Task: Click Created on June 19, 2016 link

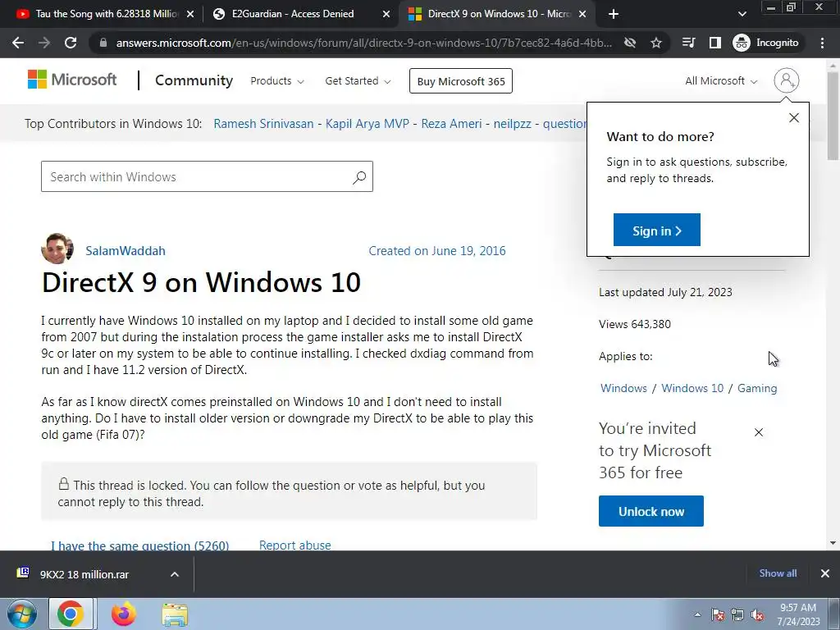Action: pyautogui.click(x=437, y=251)
